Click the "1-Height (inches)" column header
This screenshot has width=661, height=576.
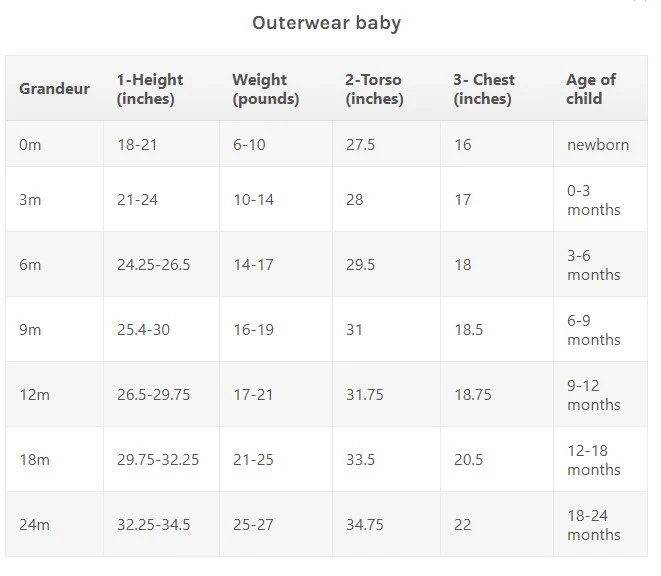tap(150, 89)
